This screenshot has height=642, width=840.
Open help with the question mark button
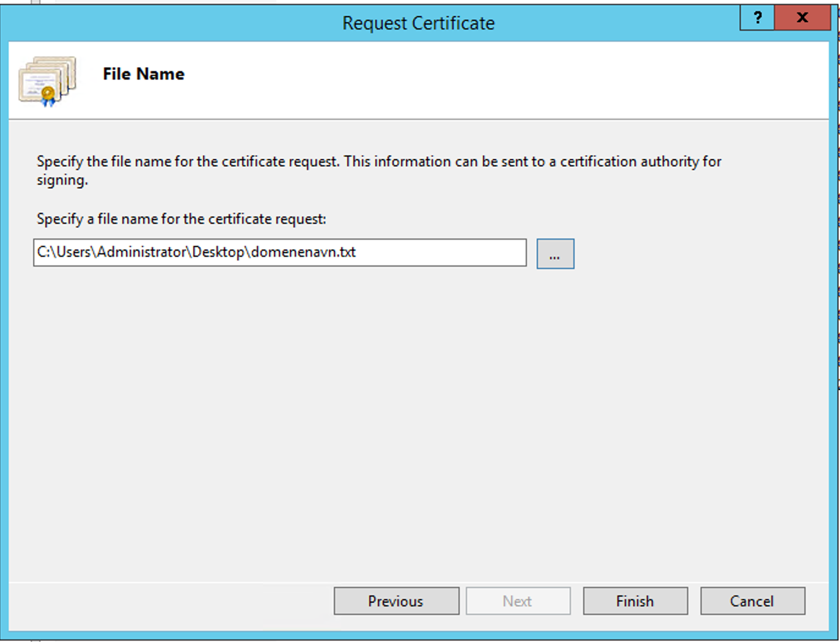point(757,18)
